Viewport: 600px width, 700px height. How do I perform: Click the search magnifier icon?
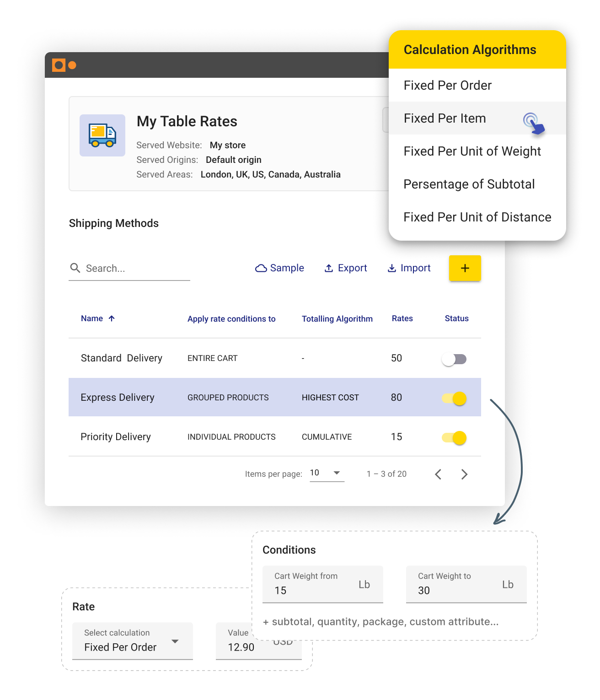point(75,268)
